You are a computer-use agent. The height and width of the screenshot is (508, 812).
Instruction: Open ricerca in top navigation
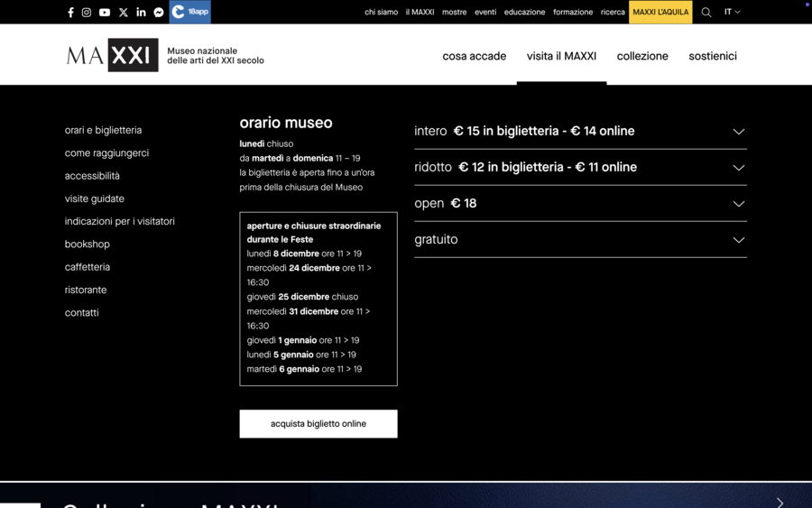pyautogui.click(x=613, y=12)
